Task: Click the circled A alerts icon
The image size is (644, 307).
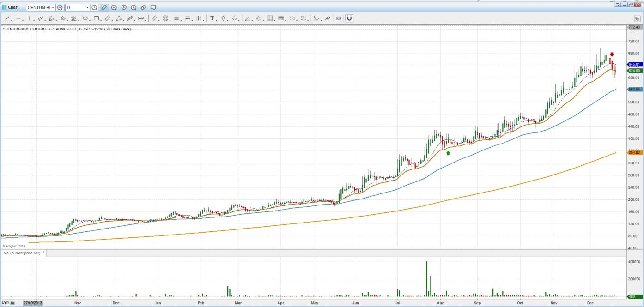Action: [x=134, y=7]
